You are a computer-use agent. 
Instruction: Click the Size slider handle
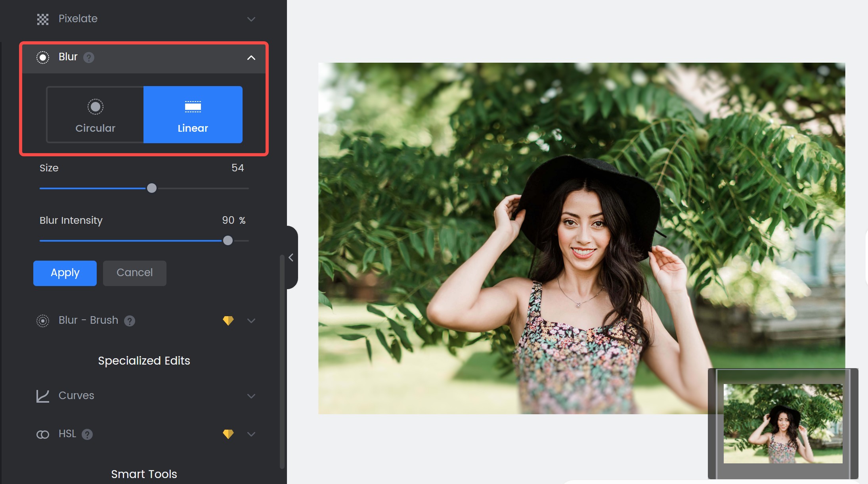point(152,188)
